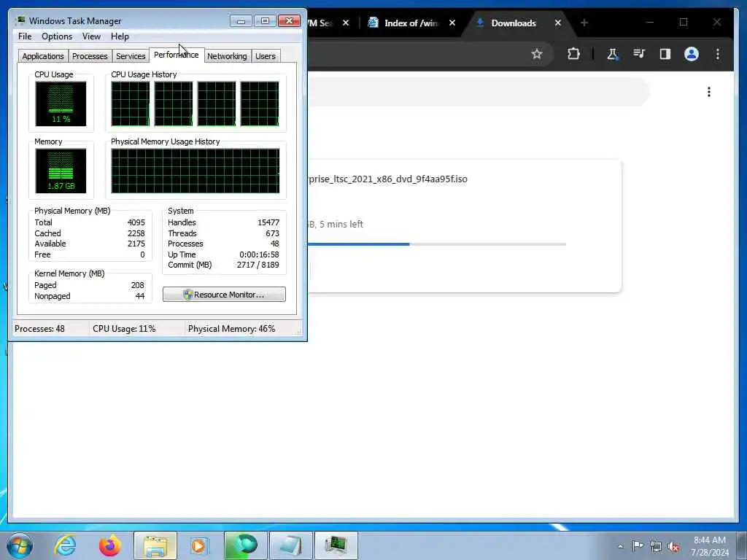Click the Nonpaged kernel memory value 44
This screenshot has height=560, width=747.
click(x=140, y=296)
